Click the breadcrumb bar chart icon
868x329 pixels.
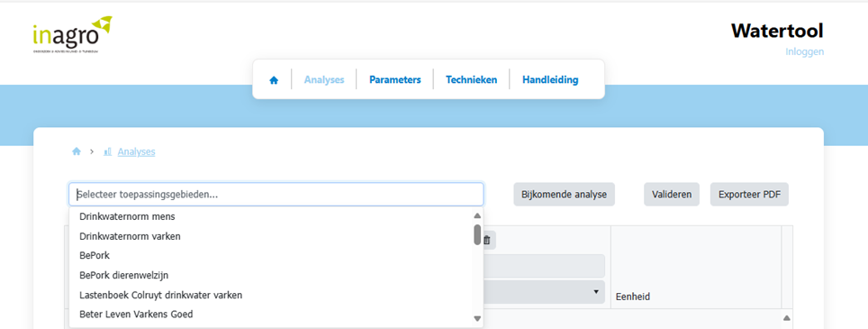(x=108, y=151)
